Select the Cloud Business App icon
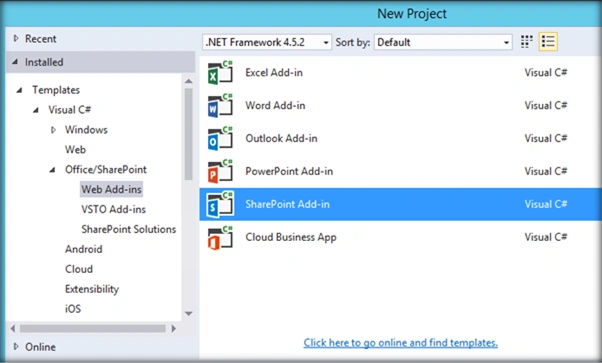602x363 pixels. tap(220, 237)
